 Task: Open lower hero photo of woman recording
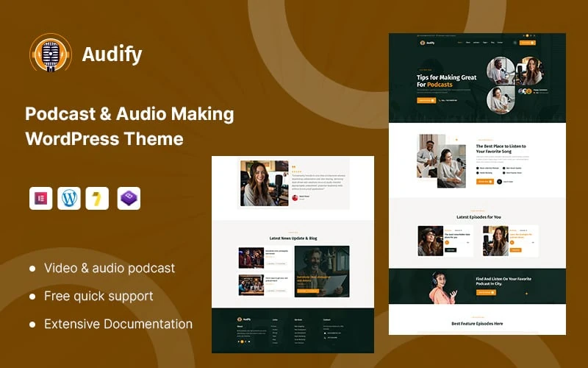click(501, 99)
